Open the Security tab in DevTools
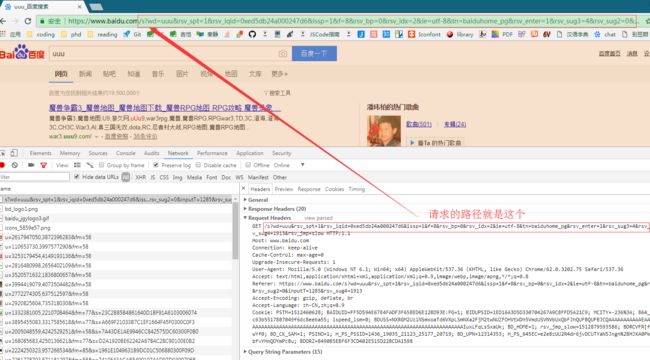The width and height of the screenshot is (650, 360). (281, 153)
